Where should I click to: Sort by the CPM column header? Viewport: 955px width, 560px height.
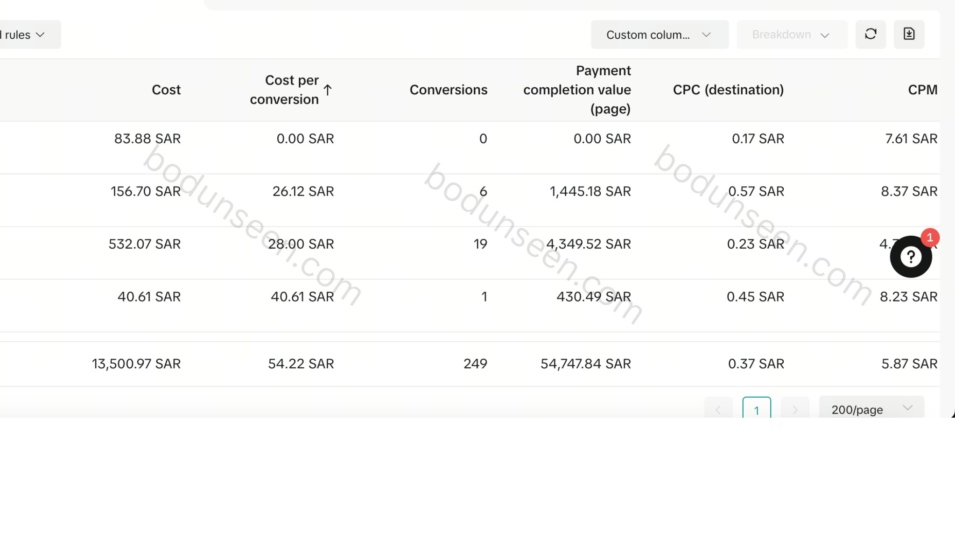coord(922,90)
